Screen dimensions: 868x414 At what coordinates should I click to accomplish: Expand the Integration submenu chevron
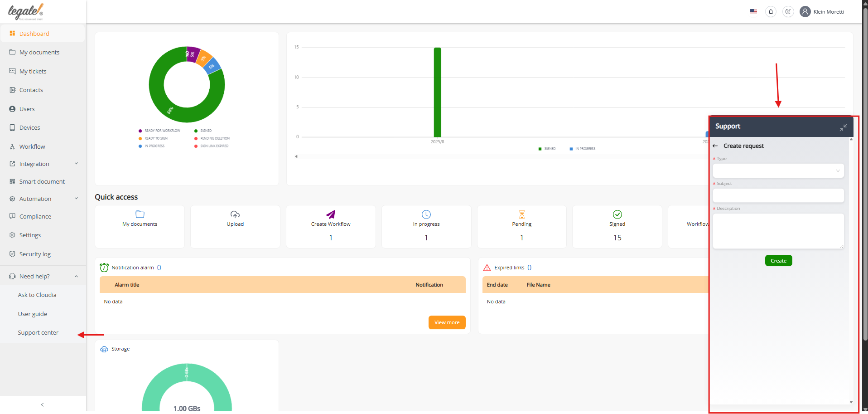pos(76,164)
